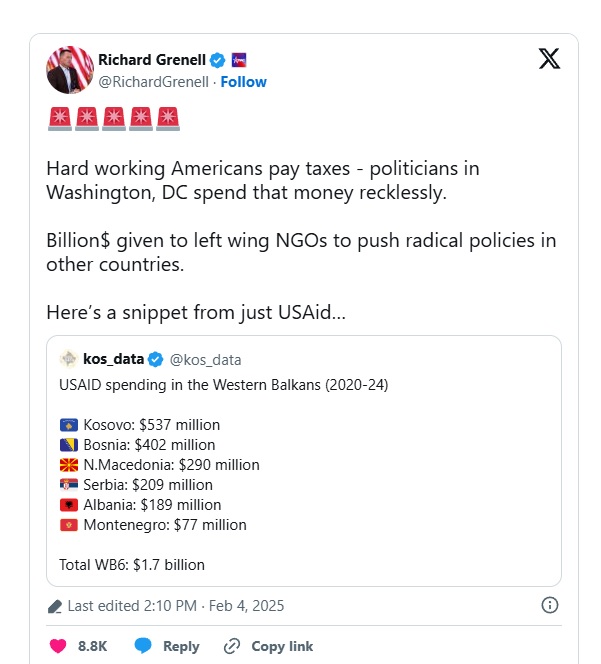This screenshot has height=664, width=601.
Task: Open the Twitter info circle icon
Action: (549, 605)
